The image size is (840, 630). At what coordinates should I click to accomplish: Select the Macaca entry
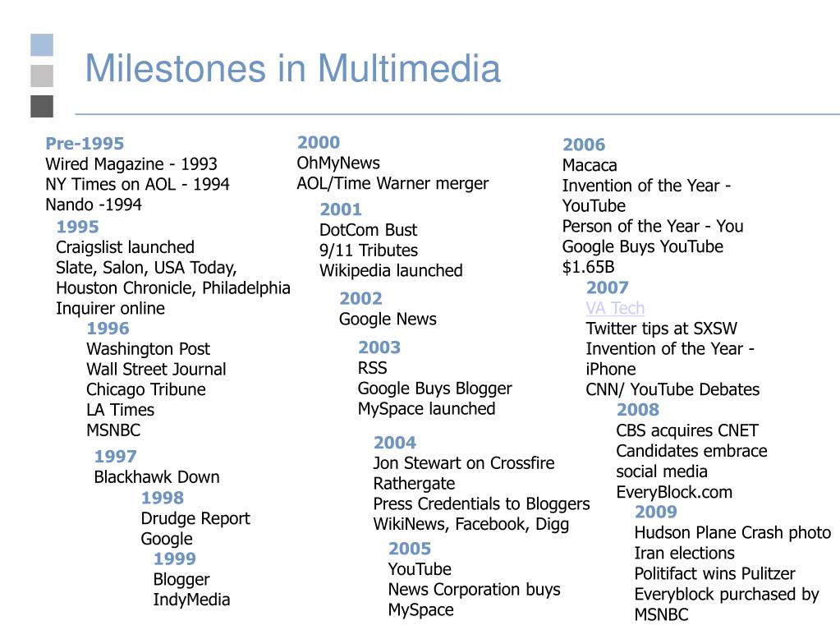click(590, 165)
